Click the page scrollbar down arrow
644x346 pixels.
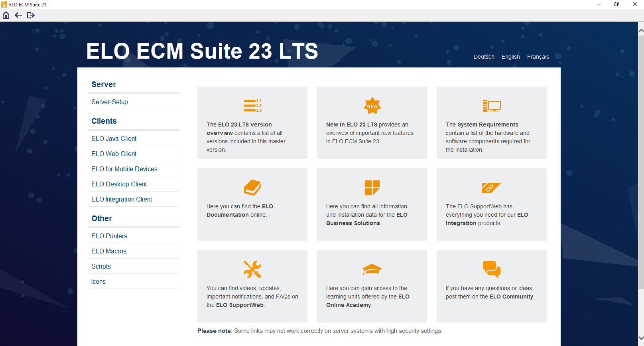tap(641, 338)
